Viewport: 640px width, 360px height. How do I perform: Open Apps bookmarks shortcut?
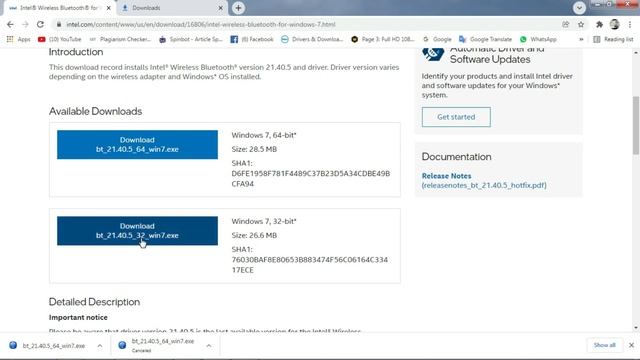(19, 39)
